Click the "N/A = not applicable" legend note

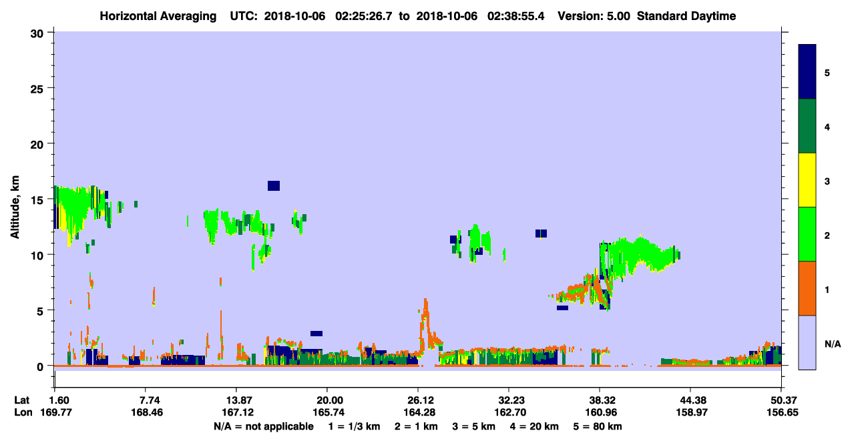tap(263, 426)
